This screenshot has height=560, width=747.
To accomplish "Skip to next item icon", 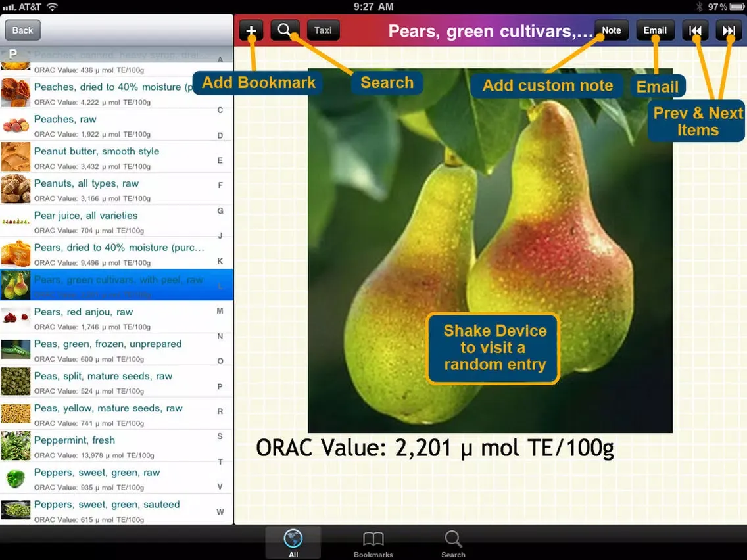I will pyautogui.click(x=728, y=30).
